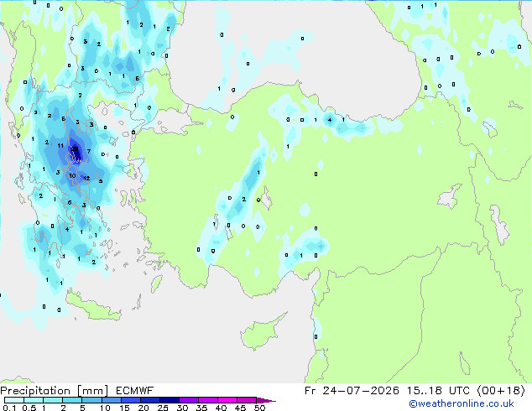Click legend tick label '10'
532x411 pixels.
105,408
